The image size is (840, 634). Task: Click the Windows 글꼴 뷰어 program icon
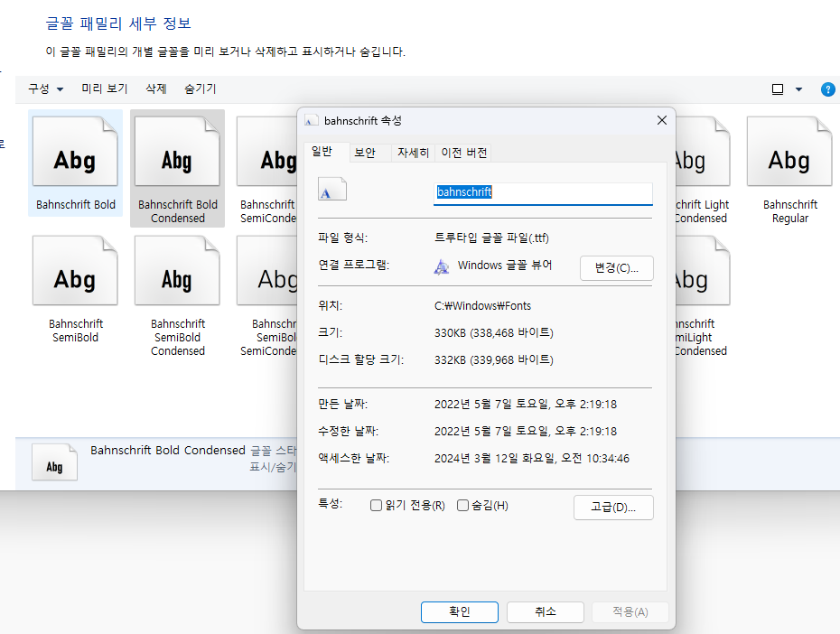442,266
